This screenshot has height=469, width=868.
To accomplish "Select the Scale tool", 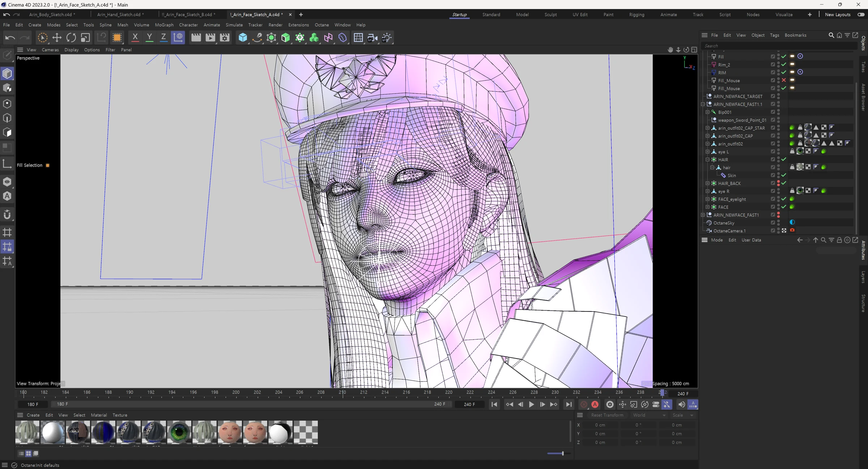I will [x=85, y=38].
